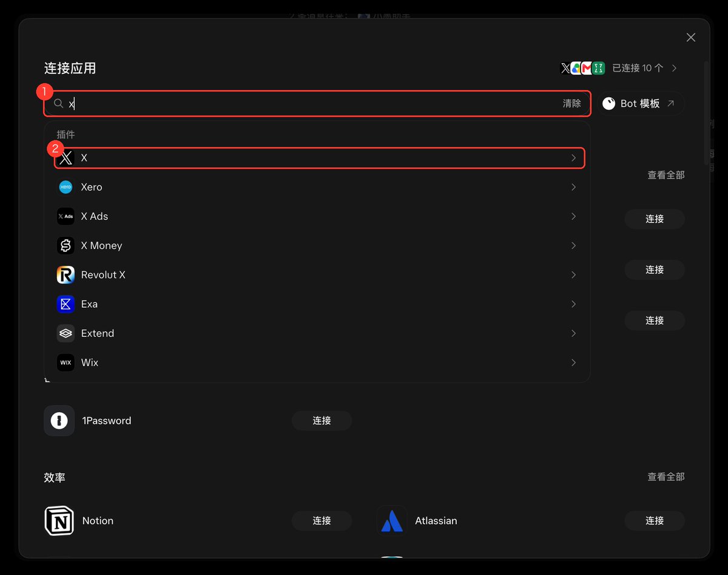Viewport: 728px width, 575px height.
Task: Click the dialog's vertical scrollbar
Action: point(706,112)
